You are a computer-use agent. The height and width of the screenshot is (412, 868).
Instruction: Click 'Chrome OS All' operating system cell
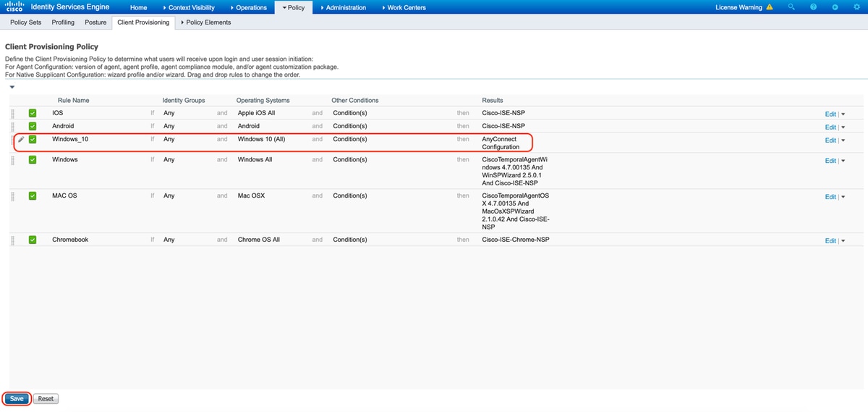point(258,240)
